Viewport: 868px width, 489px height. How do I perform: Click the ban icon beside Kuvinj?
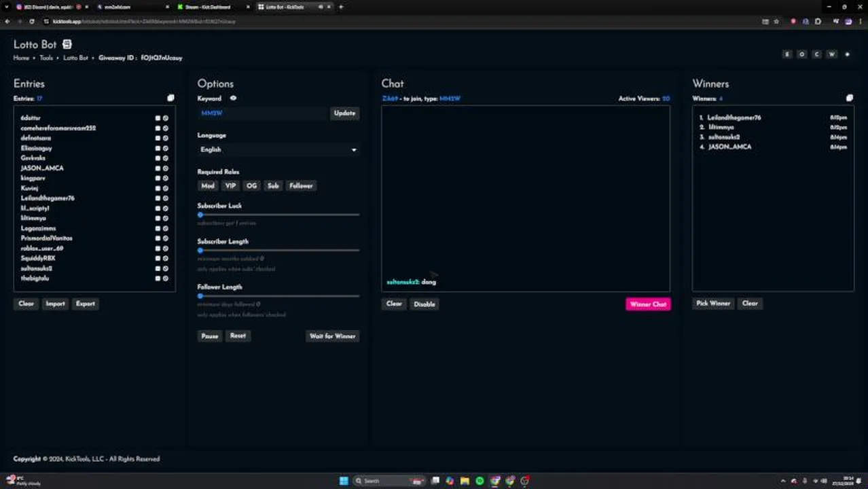165,188
